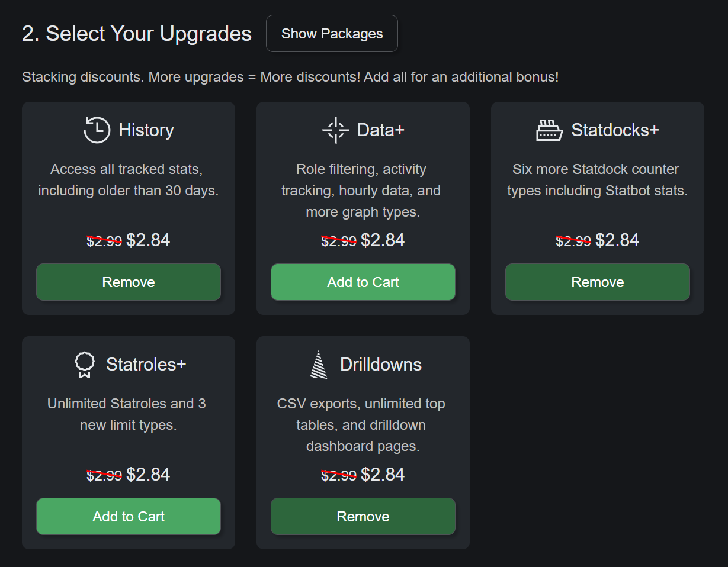The height and width of the screenshot is (567, 728).
Task: Click the "Drilldowns" card title
Action: pyautogui.click(x=381, y=365)
